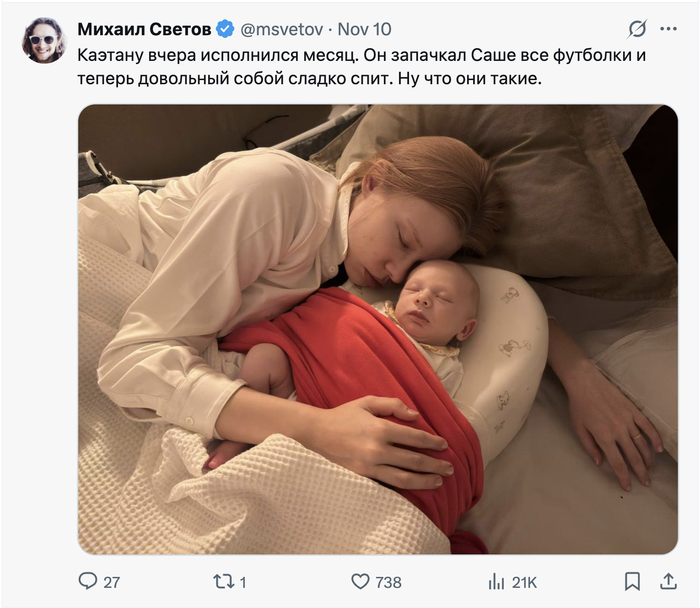Open the @msvetov handle link
The width and height of the screenshot is (700, 608).
(x=282, y=29)
